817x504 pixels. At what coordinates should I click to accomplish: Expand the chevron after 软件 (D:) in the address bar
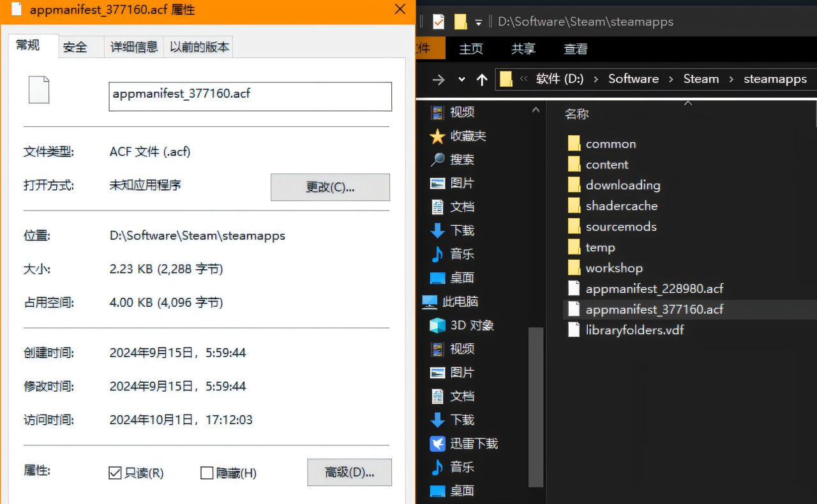click(596, 79)
